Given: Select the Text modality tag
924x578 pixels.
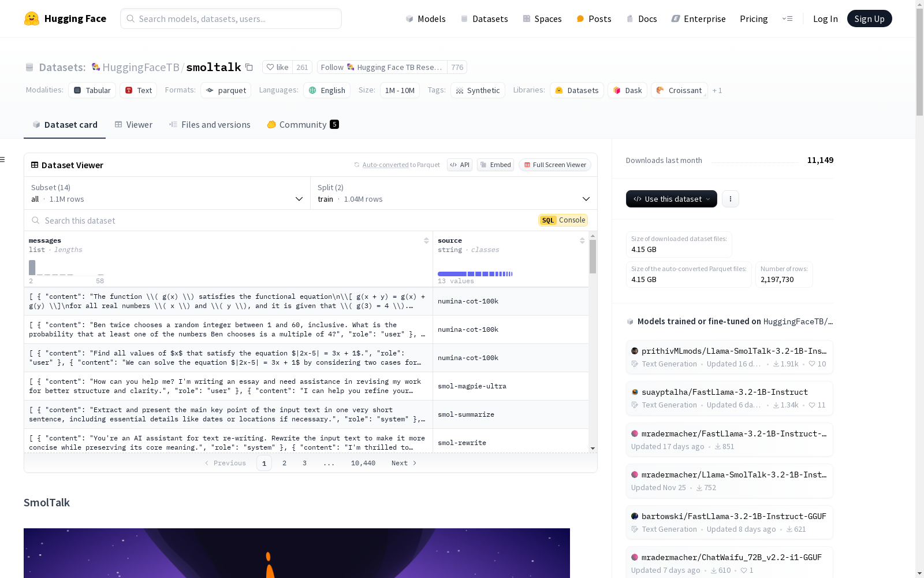Looking at the screenshot, I should (x=139, y=90).
